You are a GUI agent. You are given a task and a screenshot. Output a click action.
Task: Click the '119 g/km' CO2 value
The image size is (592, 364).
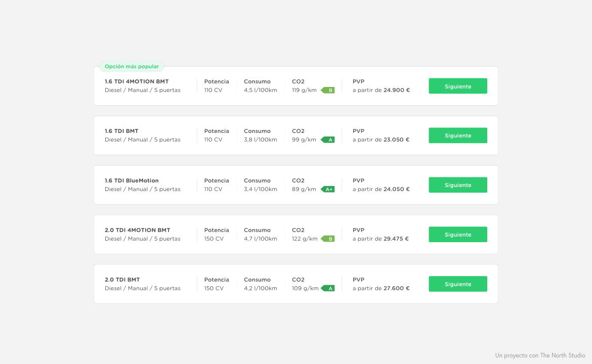click(x=304, y=90)
